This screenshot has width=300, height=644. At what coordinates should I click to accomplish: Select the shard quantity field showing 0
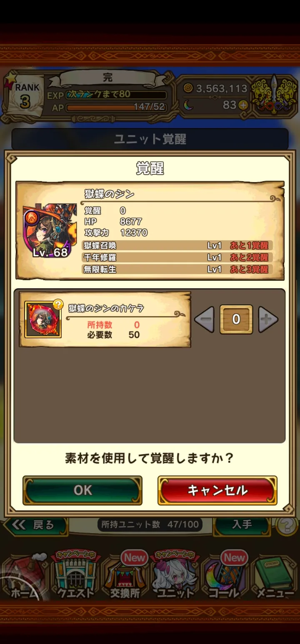(236, 319)
